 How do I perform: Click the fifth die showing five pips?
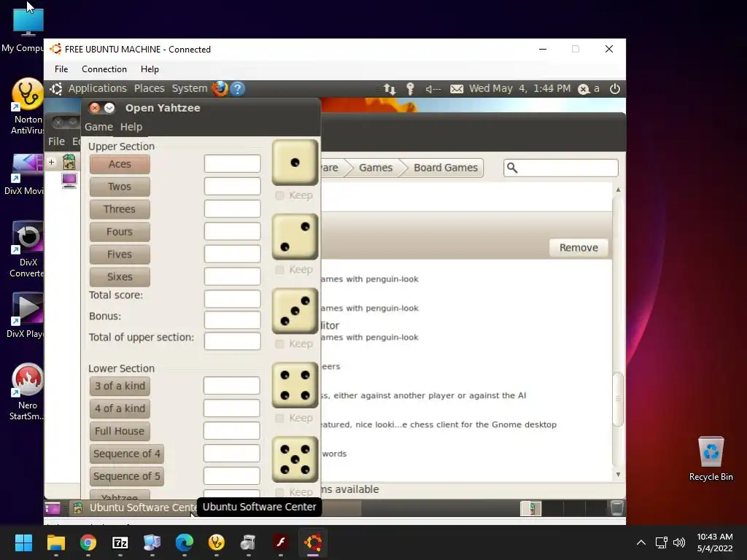pyautogui.click(x=295, y=459)
